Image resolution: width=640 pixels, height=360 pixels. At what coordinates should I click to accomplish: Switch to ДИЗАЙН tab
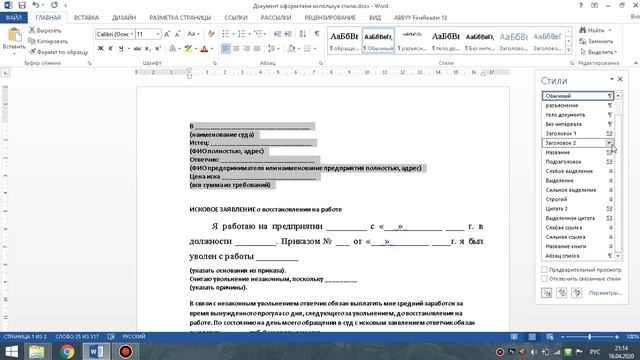124,18
